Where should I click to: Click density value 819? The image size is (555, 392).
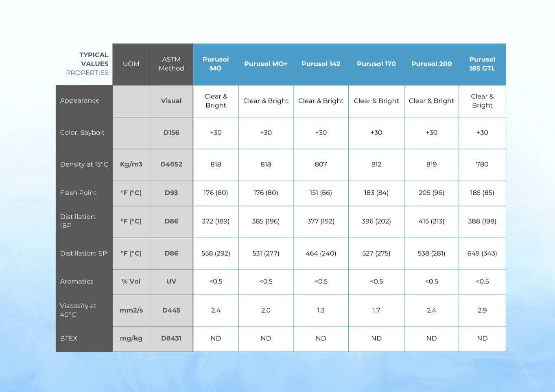[431, 164]
